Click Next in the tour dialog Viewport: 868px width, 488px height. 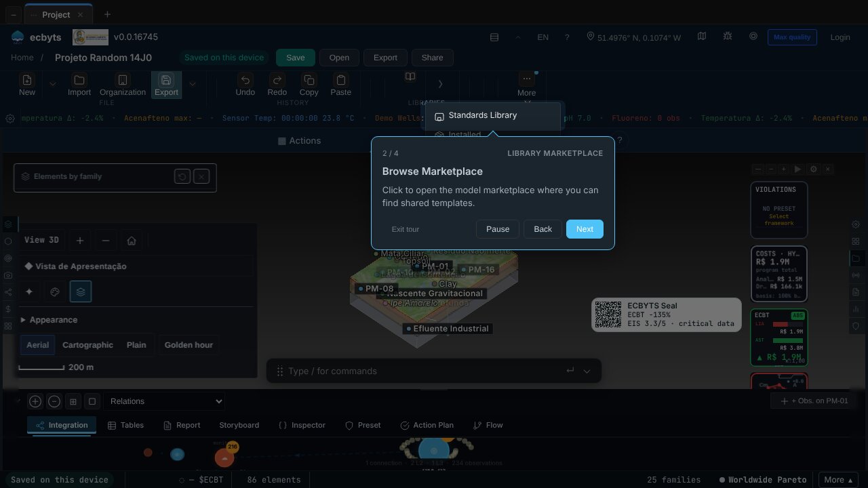(585, 229)
